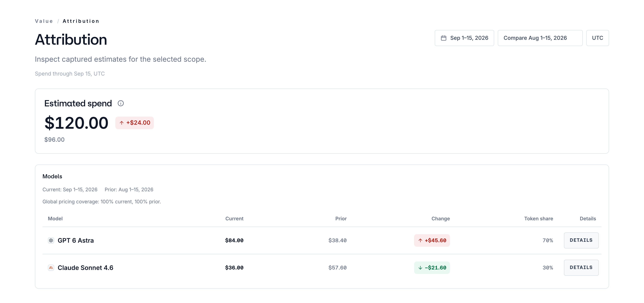Sort by the Token share column header
Image resolution: width=644 pixels, height=303 pixels.
pyautogui.click(x=538, y=219)
